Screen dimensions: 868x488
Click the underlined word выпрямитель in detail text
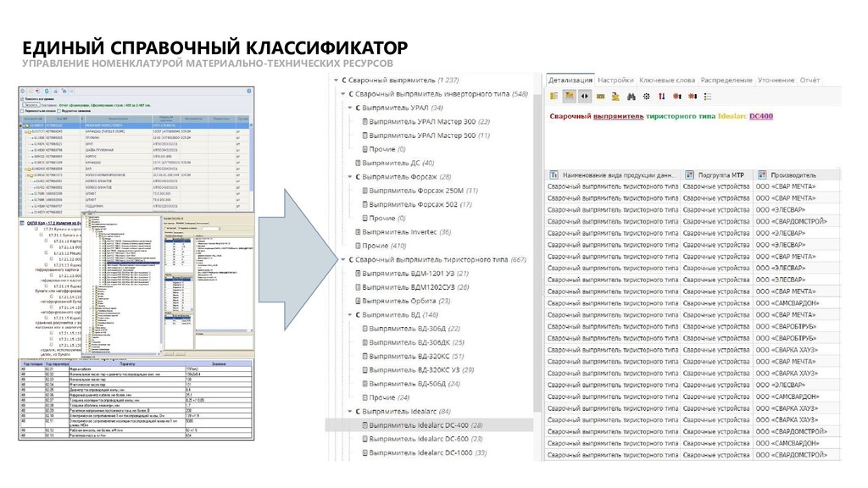coord(618,116)
